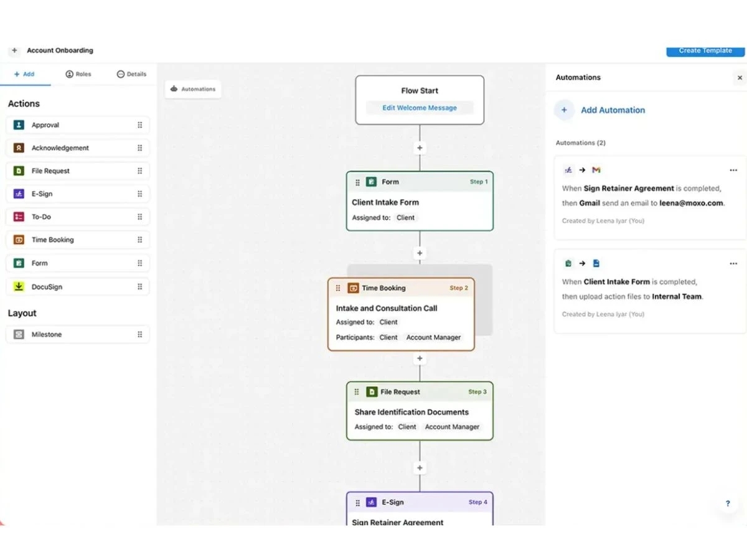The image size is (747, 560).
Task: Click the document icon in second automation
Action: click(596, 264)
